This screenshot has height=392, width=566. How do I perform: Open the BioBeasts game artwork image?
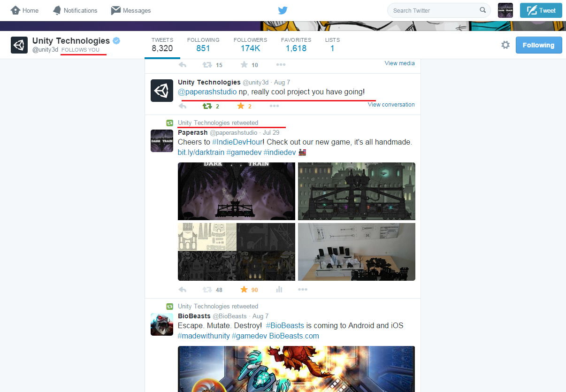(x=296, y=369)
